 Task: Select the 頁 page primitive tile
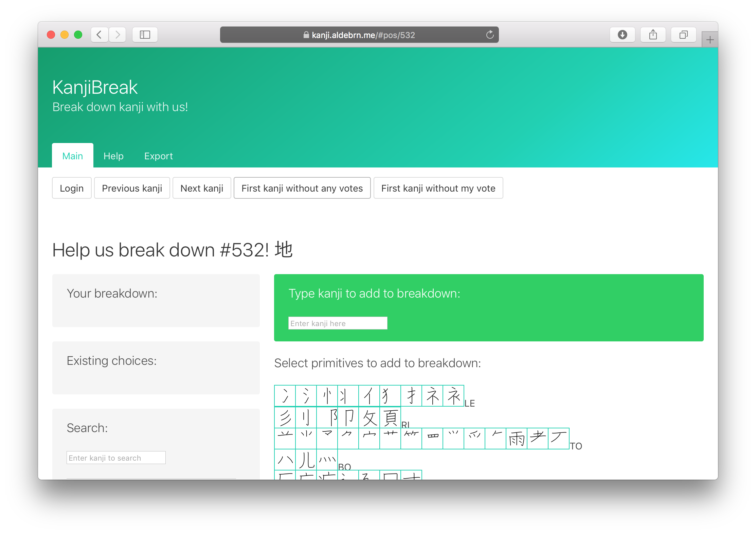[x=390, y=418]
